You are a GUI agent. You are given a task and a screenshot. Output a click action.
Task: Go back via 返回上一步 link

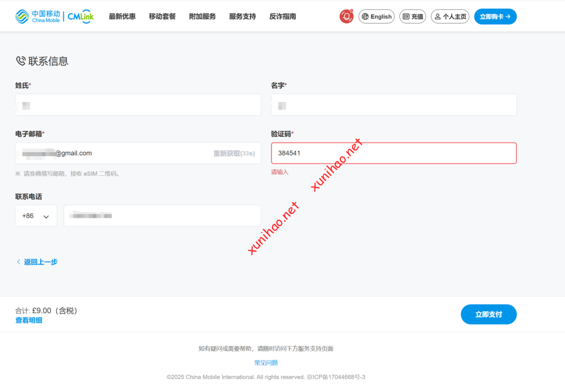click(40, 262)
